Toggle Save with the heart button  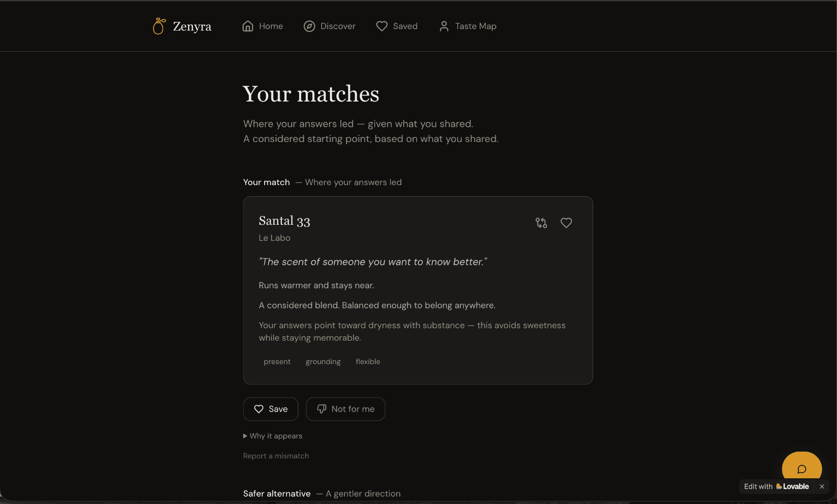(270, 409)
